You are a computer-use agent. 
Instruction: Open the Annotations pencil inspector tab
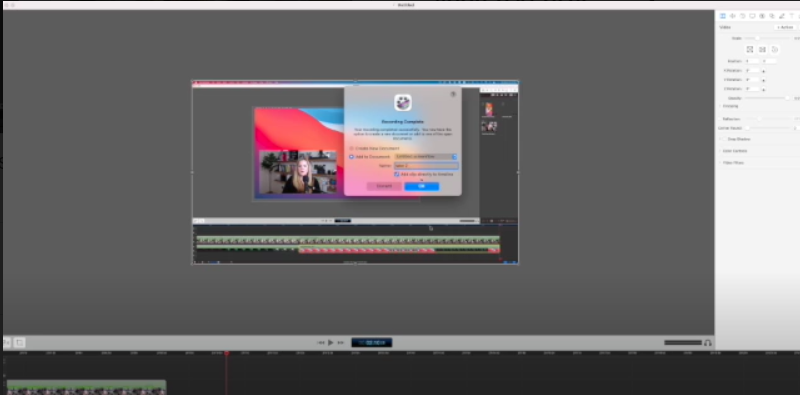tap(782, 16)
